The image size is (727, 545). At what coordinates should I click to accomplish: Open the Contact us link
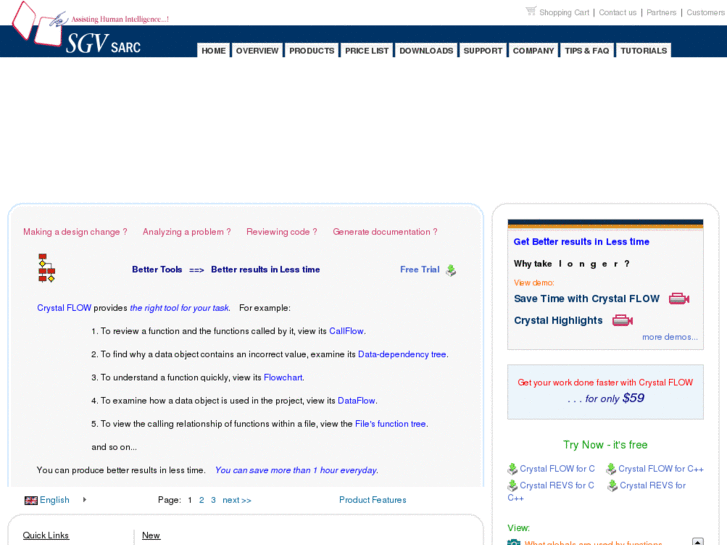618,13
